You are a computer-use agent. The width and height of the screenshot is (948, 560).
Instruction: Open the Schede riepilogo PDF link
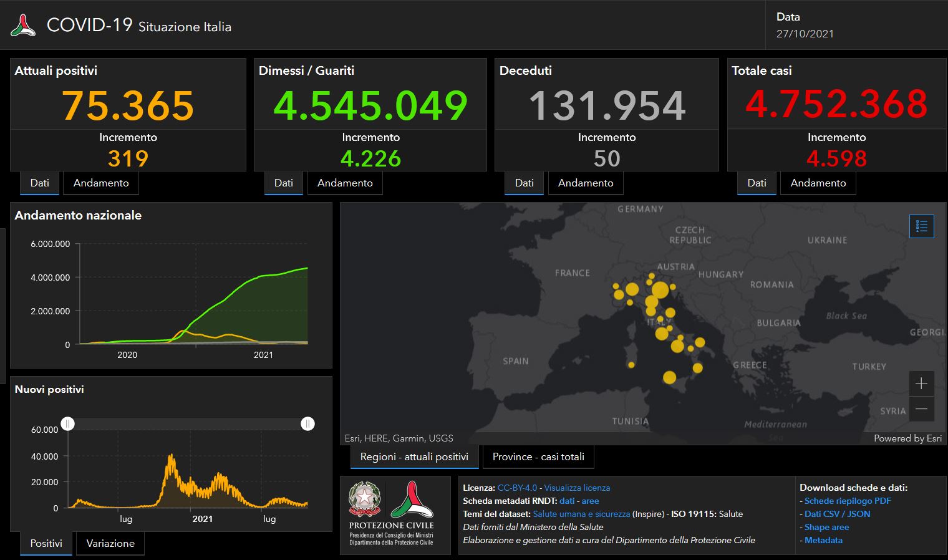[x=848, y=501]
